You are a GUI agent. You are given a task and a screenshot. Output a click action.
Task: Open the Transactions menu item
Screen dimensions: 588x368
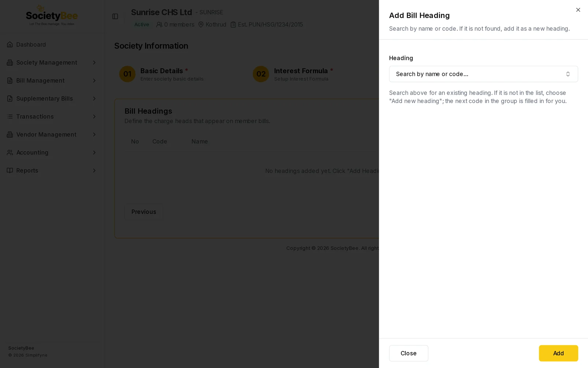tap(51, 117)
